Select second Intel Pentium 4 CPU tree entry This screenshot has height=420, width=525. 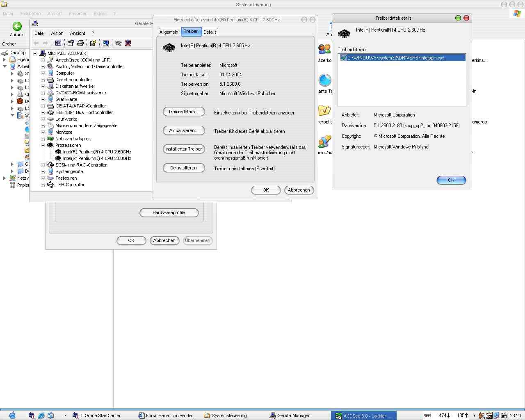[97, 158]
